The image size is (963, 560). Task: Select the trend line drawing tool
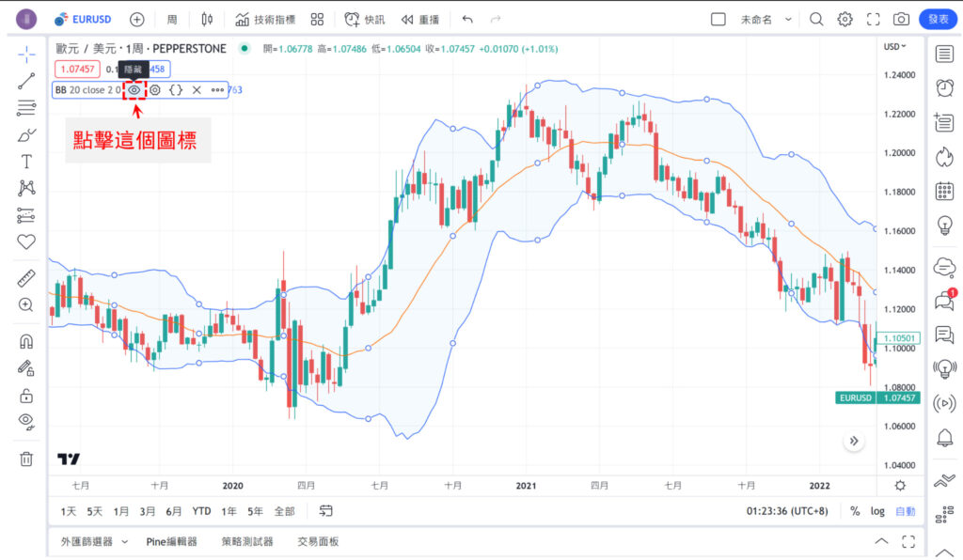tap(26, 81)
